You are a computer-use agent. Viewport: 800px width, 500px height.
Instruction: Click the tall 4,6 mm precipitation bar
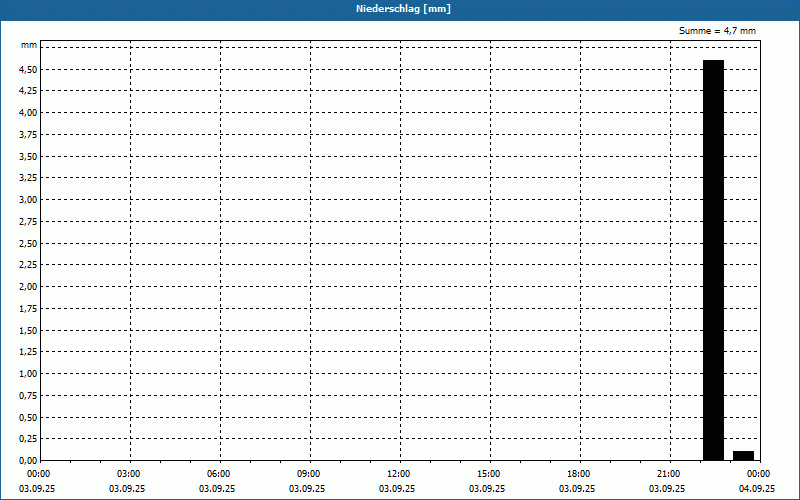point(713,259)
